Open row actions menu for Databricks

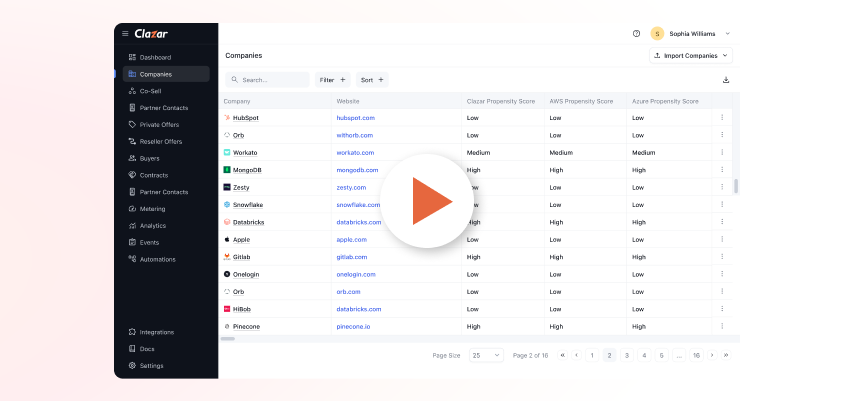[x=722, y=222]
